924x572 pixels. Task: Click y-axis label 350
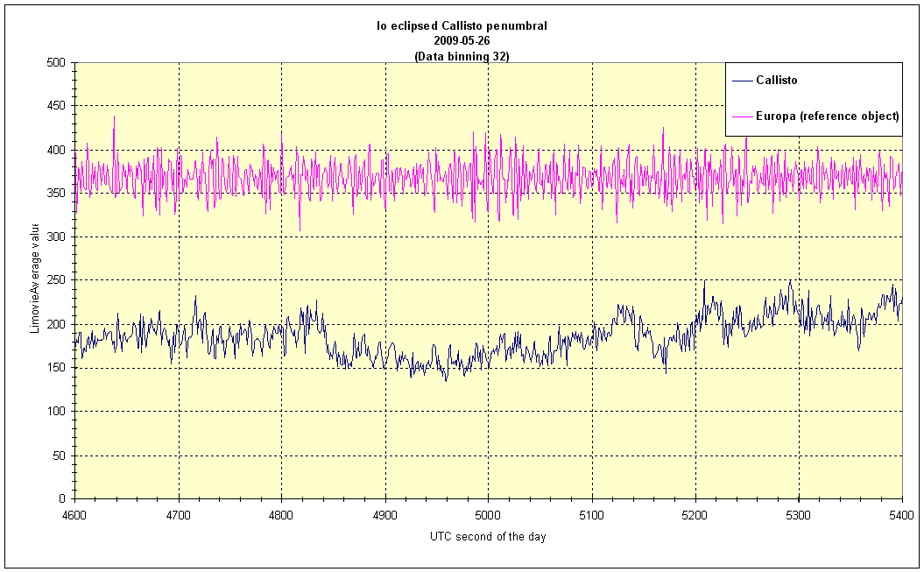coord(56,194)
